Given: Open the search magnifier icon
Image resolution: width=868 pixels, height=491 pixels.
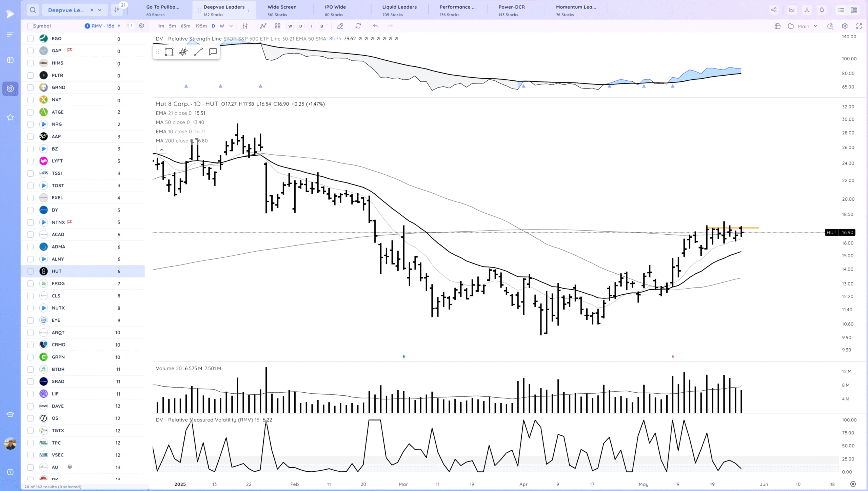Looking at the screenshot, I should (x=33, y=10).
